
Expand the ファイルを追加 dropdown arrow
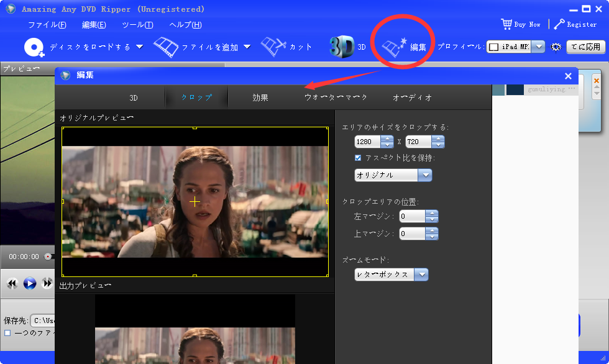(x=247, y=47)
